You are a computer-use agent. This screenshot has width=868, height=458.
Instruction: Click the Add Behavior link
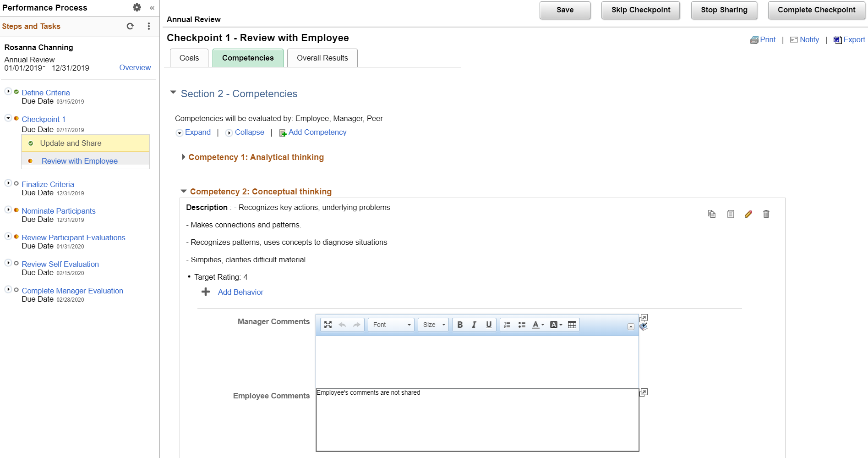point(240,292)
